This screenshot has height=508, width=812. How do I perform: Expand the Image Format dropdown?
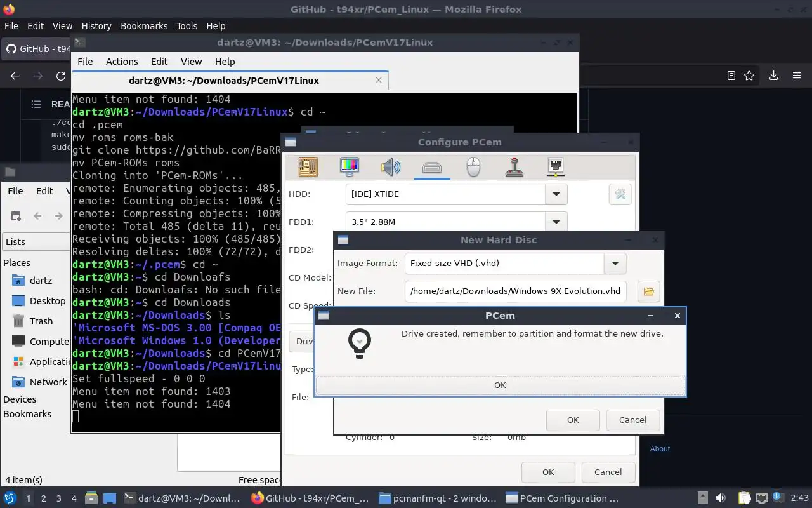615,264
